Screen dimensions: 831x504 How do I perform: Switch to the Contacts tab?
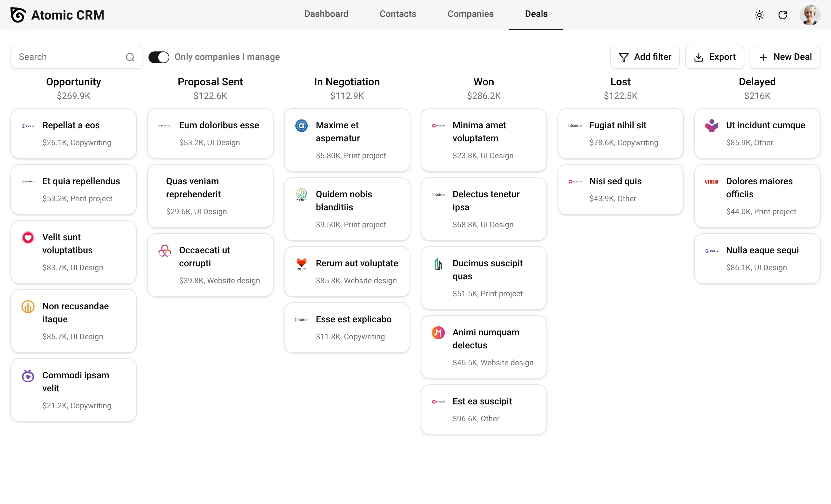pyautogui.click(x=398, y=14)
